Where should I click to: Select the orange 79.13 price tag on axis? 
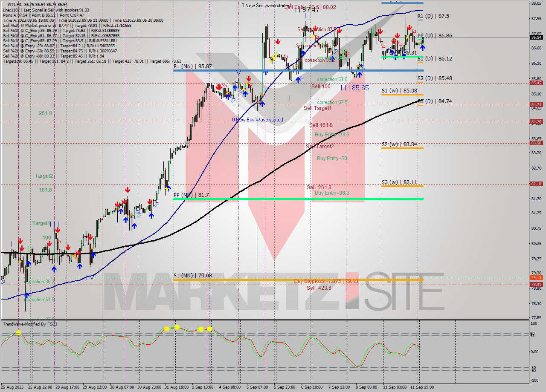(536, 278)
